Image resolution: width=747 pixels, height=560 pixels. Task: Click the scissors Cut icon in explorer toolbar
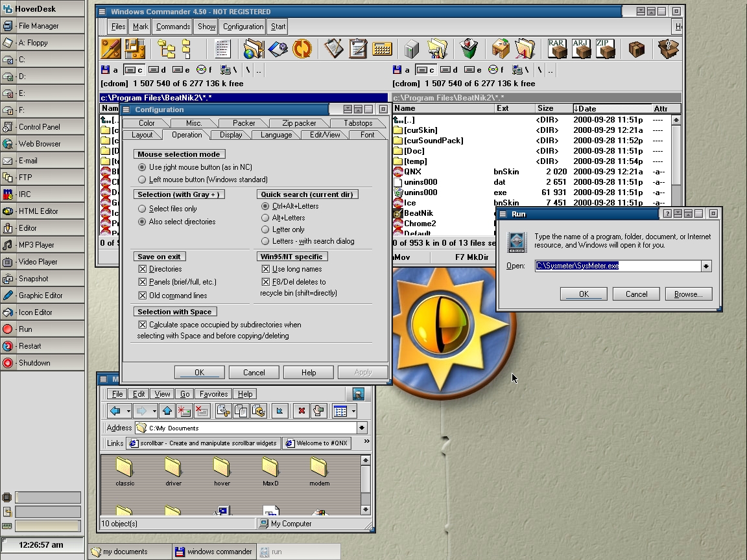[224, 411]
